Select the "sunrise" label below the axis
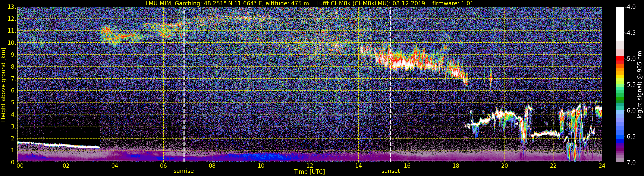644x176 pixels. 184,171
